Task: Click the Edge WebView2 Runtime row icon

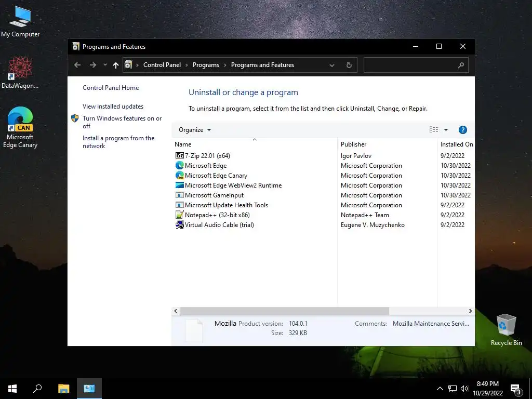Action: [x=179, y=185]
